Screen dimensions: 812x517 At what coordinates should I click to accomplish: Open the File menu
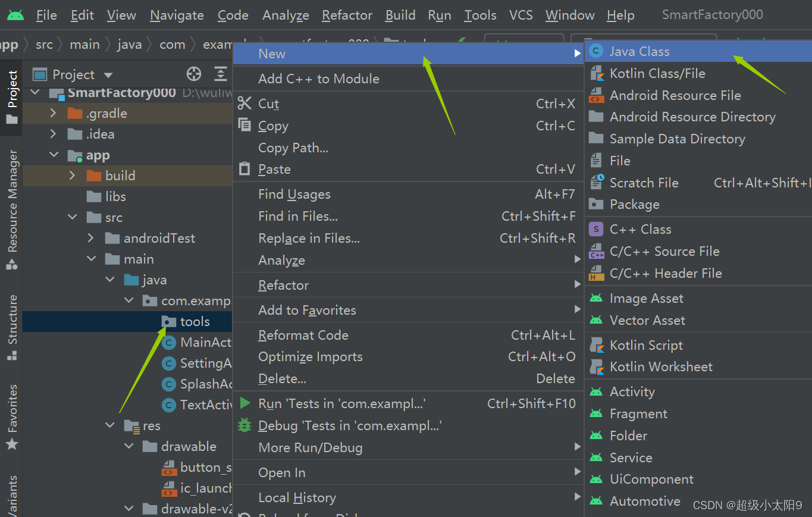(x=46, y=15)
